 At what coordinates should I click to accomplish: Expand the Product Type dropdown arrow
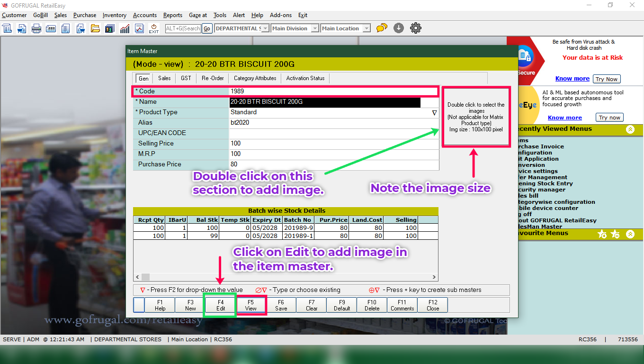click(x=434, y=113)
